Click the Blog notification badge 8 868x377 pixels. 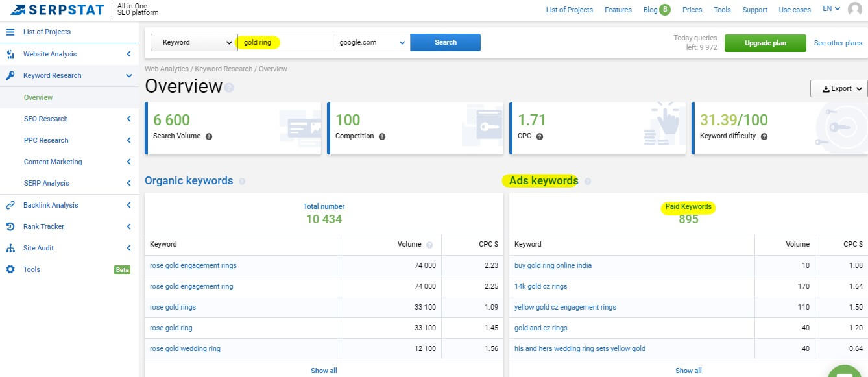(665, 9)
